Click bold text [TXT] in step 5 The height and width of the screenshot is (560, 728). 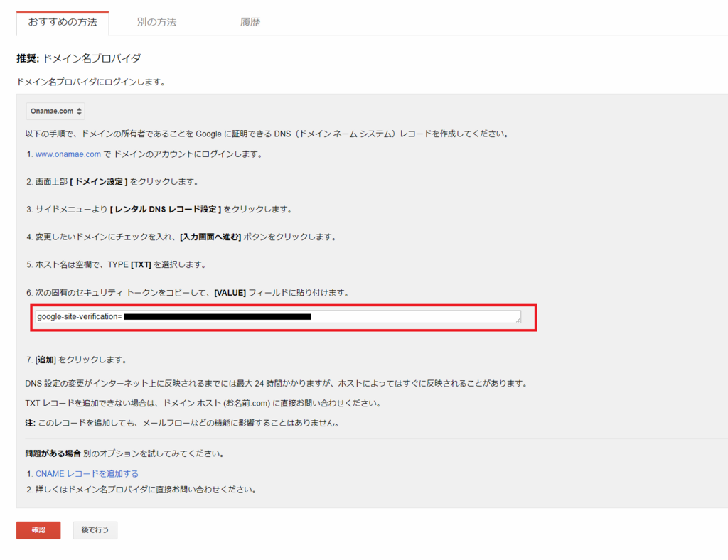click(141, 265)
